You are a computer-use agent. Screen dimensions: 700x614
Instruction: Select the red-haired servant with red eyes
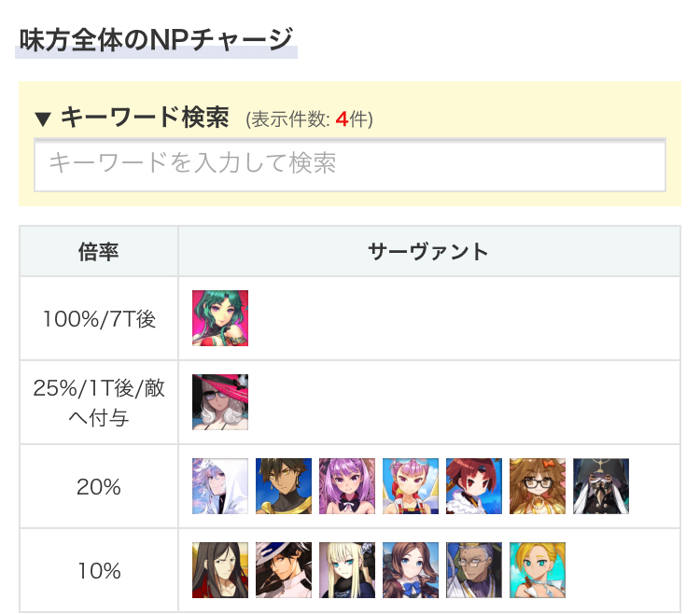(x=474, y=486)
